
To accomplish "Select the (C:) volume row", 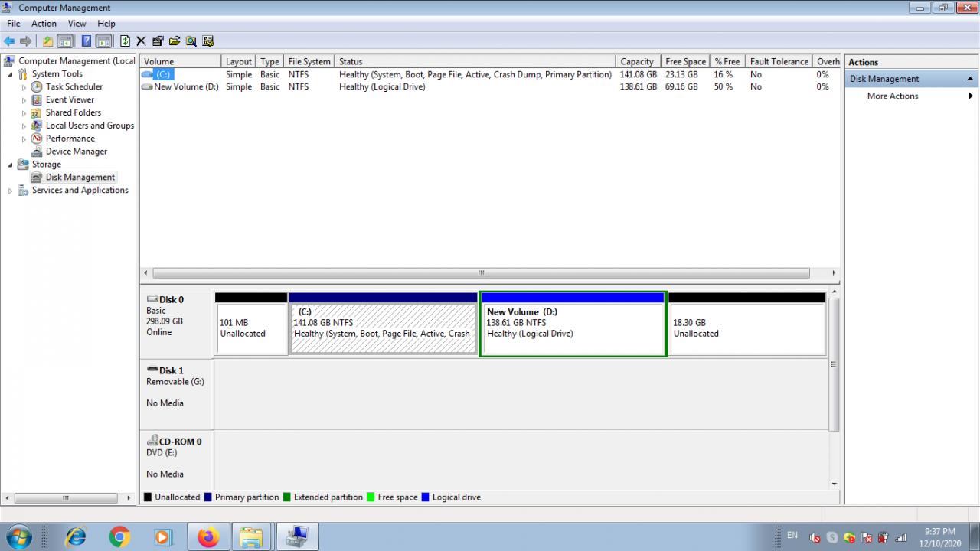I will pos(490,74).
